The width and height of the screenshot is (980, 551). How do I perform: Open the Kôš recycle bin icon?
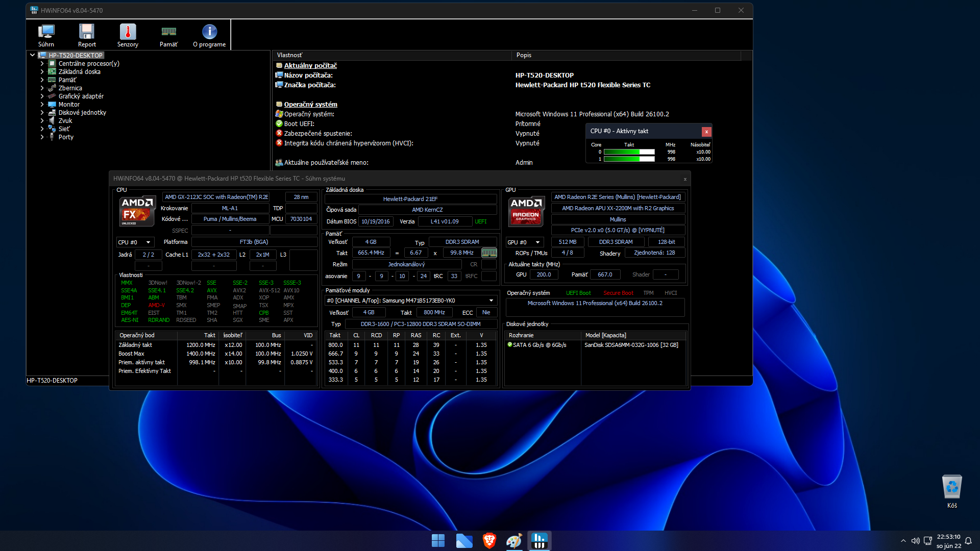pos(952,491)
